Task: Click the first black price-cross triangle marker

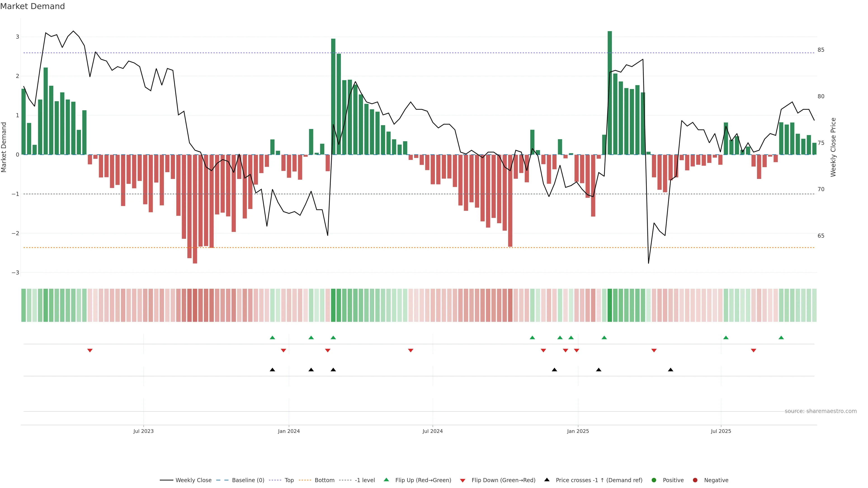Action: (x=272, y=370)
